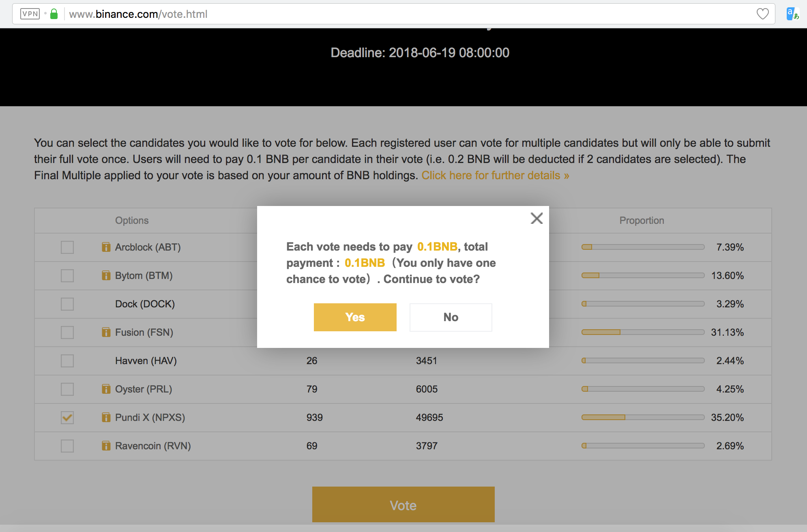The image size is (807, 532).
Task: Tick the Ravencoin (RVN) checkbox
Action: click(x=67, y=446)
